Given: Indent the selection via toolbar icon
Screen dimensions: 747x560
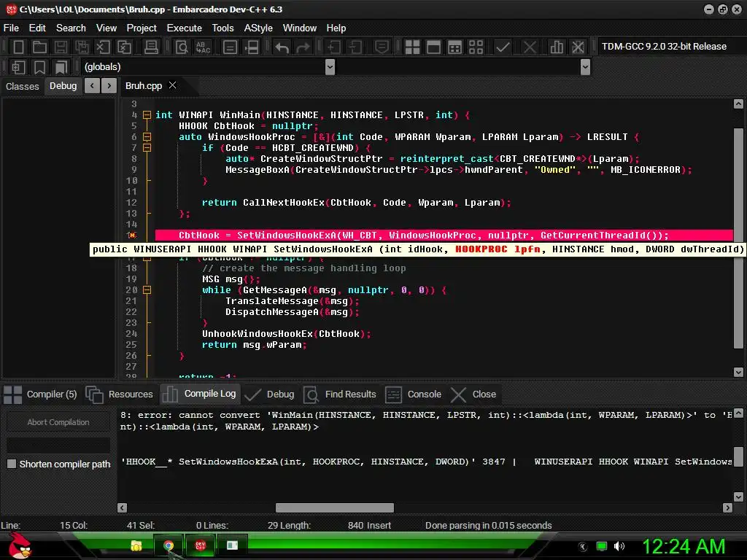Looking at the screenshot, I should 333,47.
